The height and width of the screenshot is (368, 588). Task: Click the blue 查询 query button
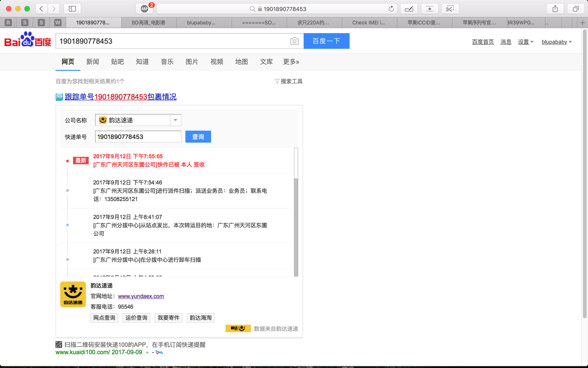198,137
